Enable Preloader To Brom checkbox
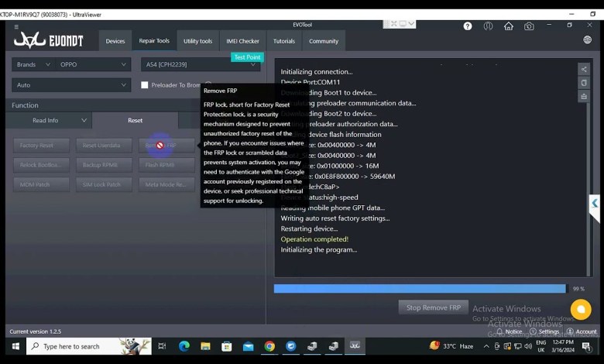Image resolution: width=604 pixels, height=364 pixels. pyautogui.click(x=145, y=85)
